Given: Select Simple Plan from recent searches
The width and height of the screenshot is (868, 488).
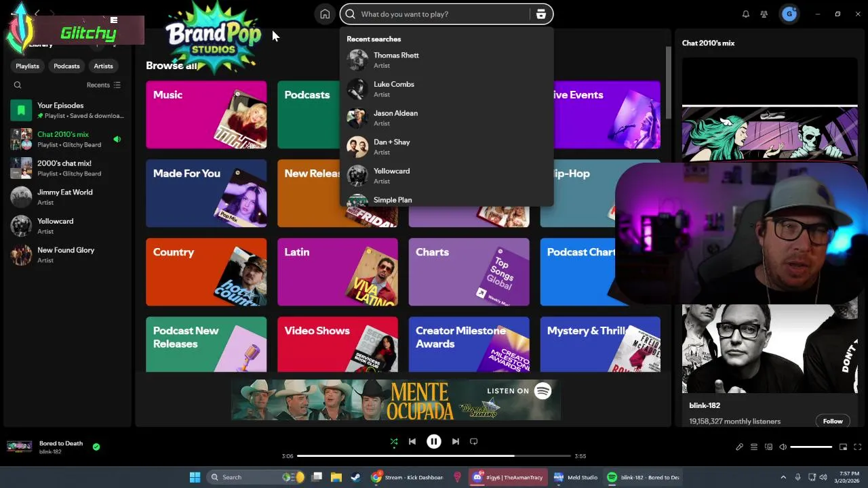Looking at the screenshot, I should (447, 199).
